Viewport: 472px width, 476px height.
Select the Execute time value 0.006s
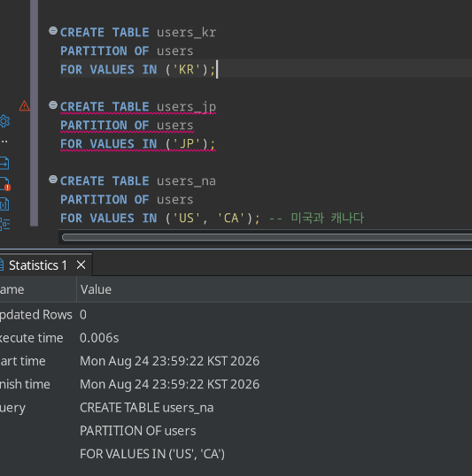tap(99, 338)
